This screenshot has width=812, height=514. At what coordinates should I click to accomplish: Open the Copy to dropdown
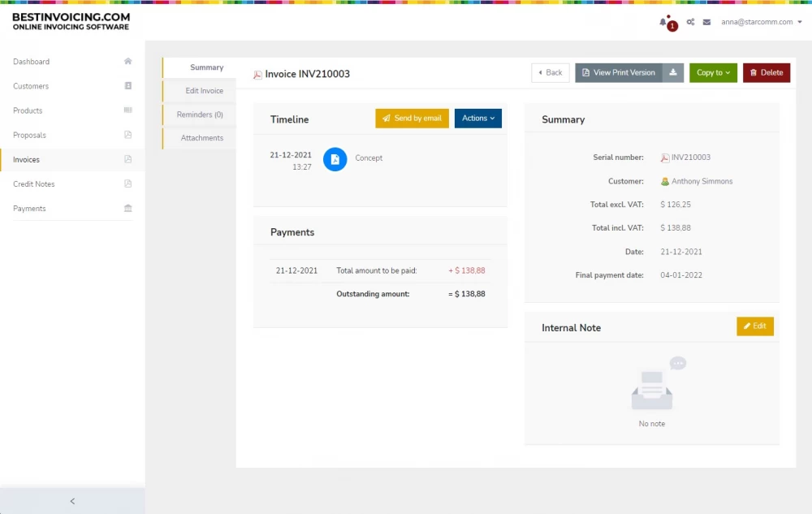713,73
